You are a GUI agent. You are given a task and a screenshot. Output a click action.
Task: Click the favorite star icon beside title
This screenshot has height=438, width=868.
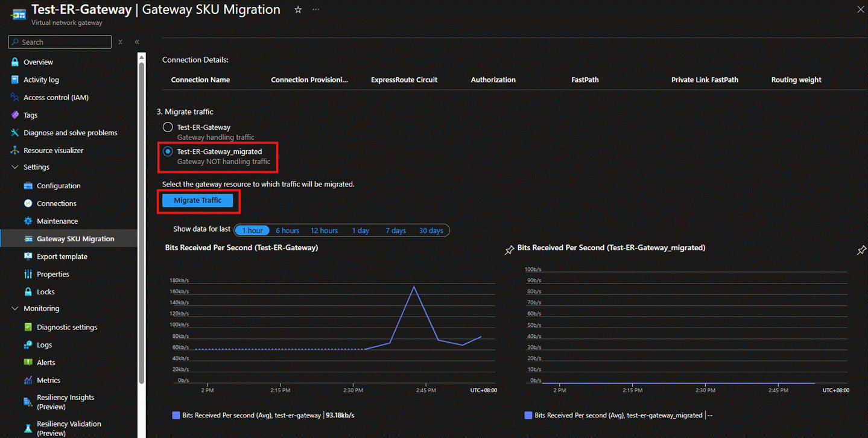298,10
